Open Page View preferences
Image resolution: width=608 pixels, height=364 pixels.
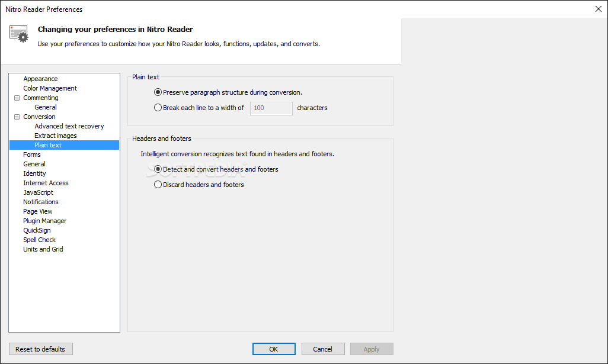click(x=37, y=211)
